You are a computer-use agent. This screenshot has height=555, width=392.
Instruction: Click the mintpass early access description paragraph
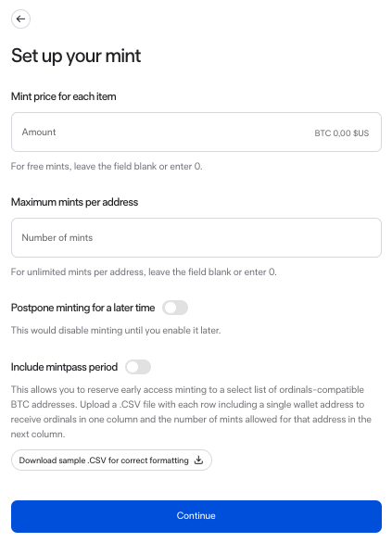[191, 411]
